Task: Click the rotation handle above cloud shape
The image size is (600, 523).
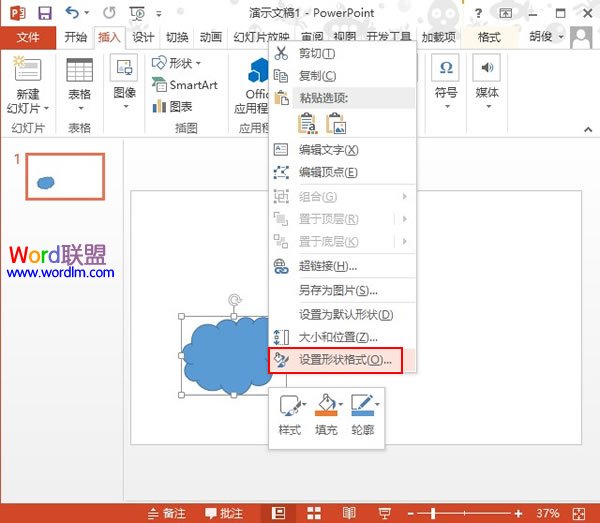Action: tap(234, 300)
